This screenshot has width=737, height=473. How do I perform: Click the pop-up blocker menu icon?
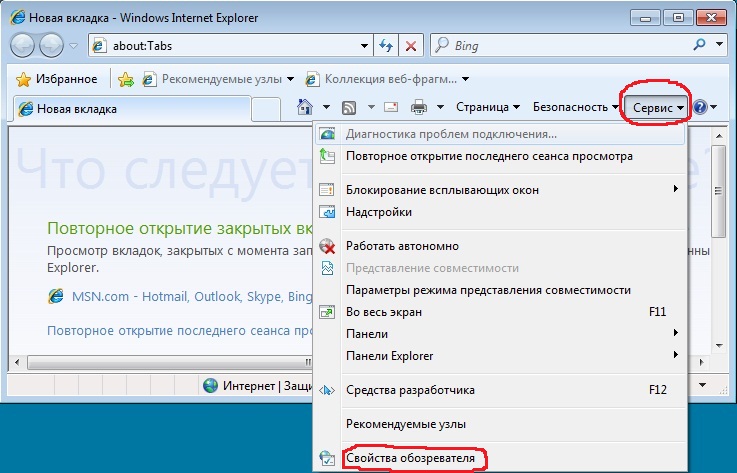pyautogui.click(x=327, y=189)
